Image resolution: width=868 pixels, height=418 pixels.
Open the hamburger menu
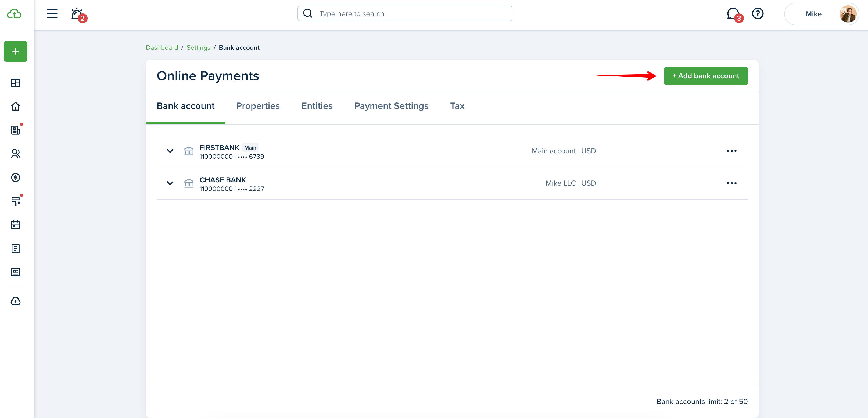point(52,13)
